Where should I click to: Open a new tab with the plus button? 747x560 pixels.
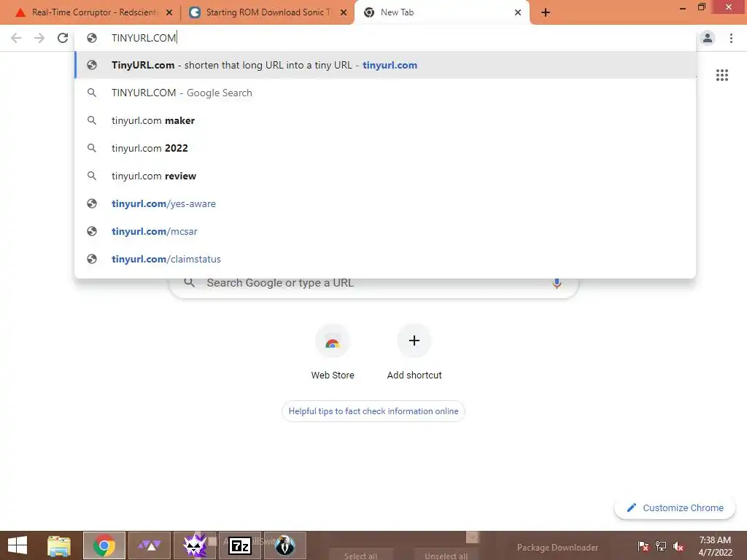coord(546,12)
